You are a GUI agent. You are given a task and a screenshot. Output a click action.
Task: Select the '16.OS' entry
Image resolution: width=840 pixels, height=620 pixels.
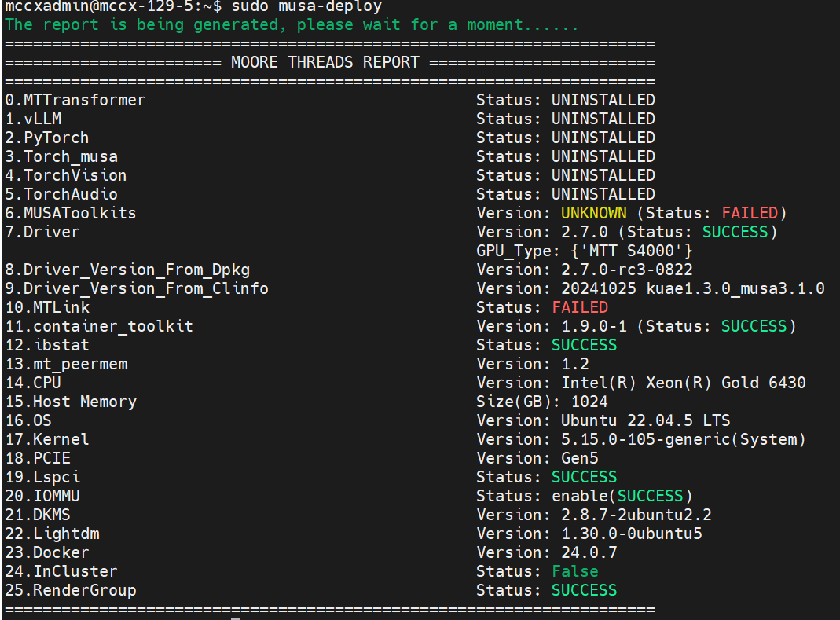(28, 420)
